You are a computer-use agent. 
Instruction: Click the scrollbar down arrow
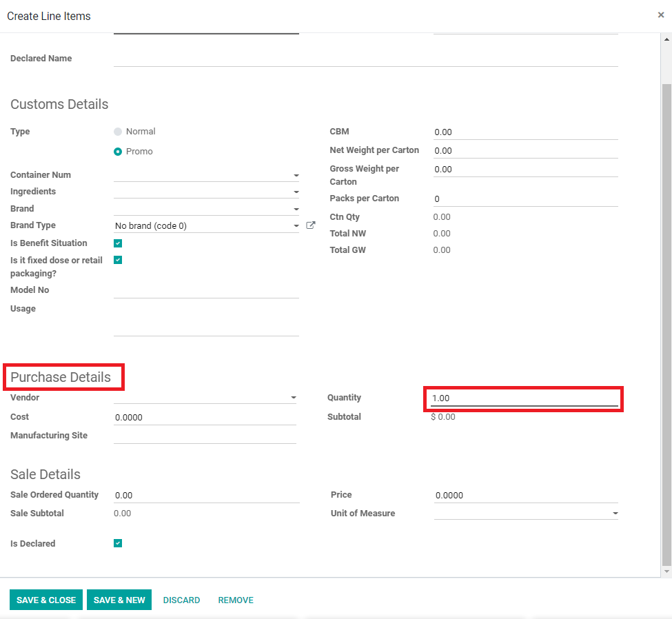tap(666, 571)
